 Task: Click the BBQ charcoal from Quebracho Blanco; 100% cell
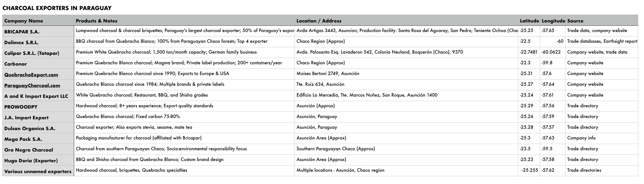click(184, 41)
